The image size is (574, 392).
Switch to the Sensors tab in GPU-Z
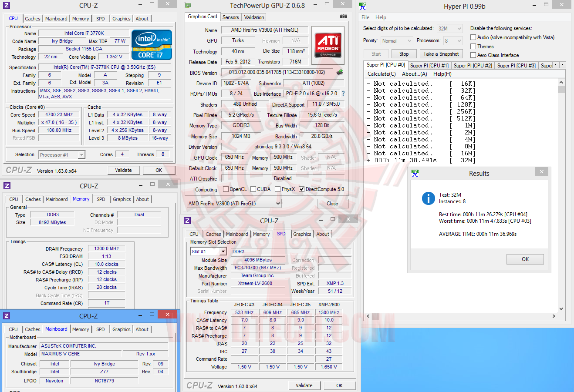[231, 17]
